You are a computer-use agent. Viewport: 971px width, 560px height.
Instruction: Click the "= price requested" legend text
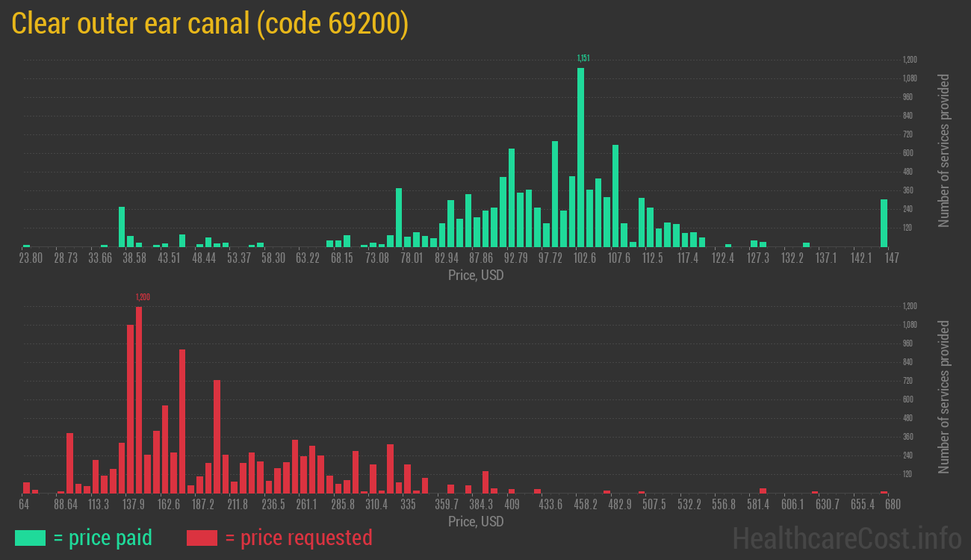point(298,538)
